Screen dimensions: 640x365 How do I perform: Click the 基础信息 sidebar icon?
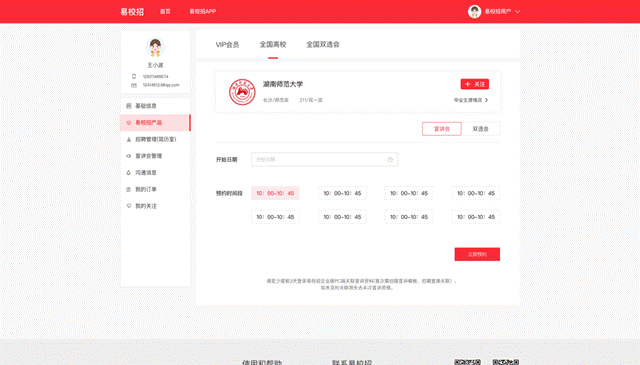[129, 106]
